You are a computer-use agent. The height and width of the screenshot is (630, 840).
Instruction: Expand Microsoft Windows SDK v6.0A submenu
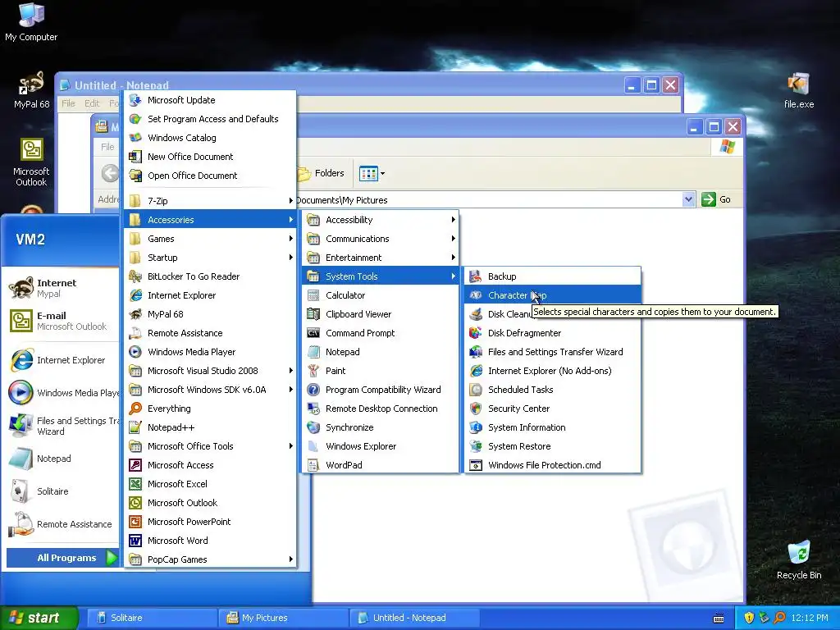click(x=211, y=390)
